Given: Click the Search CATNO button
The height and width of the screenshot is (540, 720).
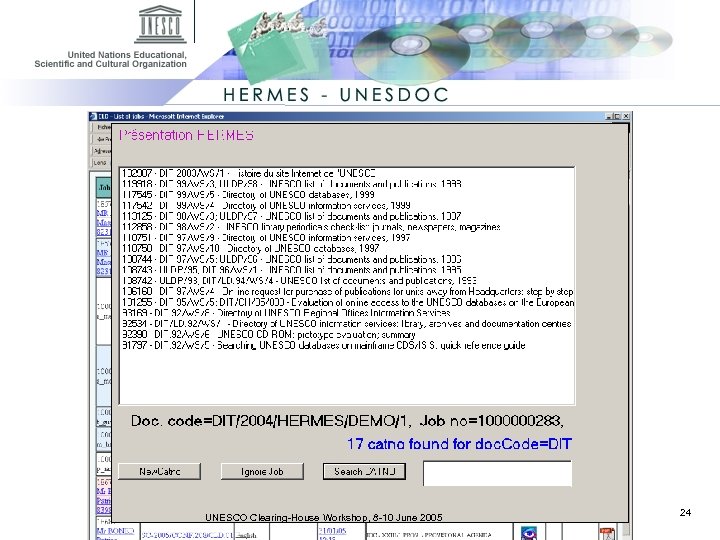Looking at the screenshot, I should click(365, 471).
